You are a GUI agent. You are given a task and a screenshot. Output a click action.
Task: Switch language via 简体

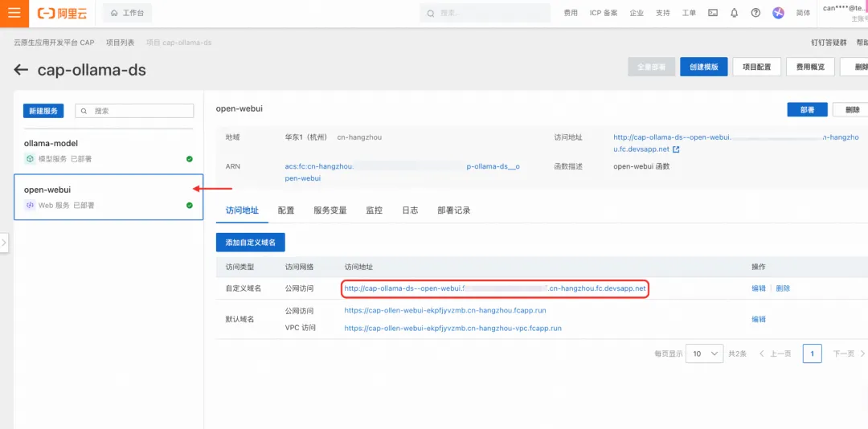(803, 13)
